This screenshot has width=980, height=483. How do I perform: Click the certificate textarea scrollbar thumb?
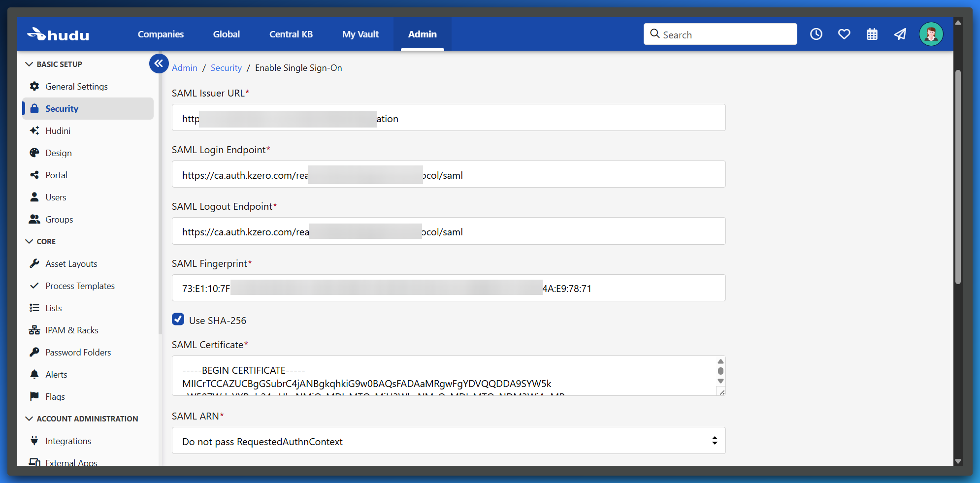click(x=720, y=371)
